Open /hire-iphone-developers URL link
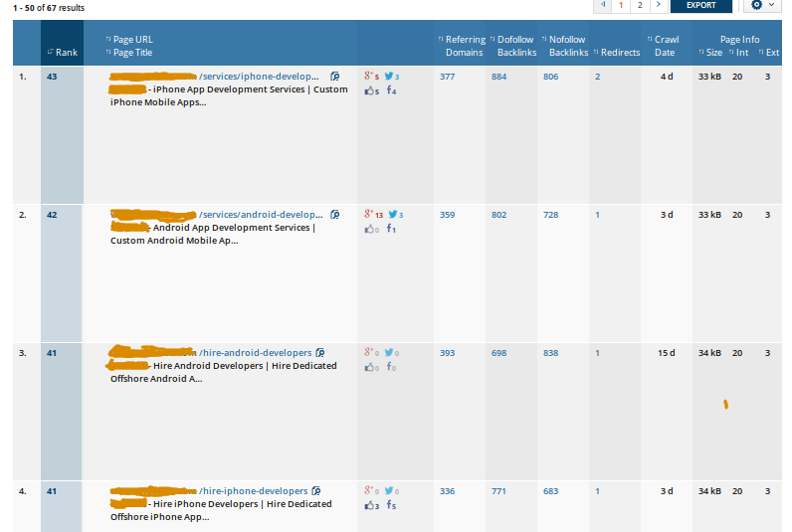This screenshot has width=792, height=532. pyautogui.click(x=253, y=491)
